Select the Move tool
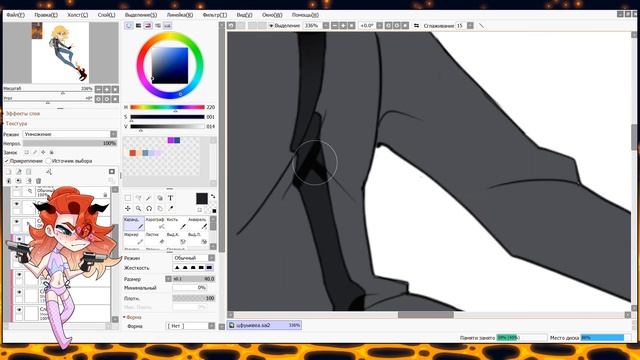 [x=128, y=209]
